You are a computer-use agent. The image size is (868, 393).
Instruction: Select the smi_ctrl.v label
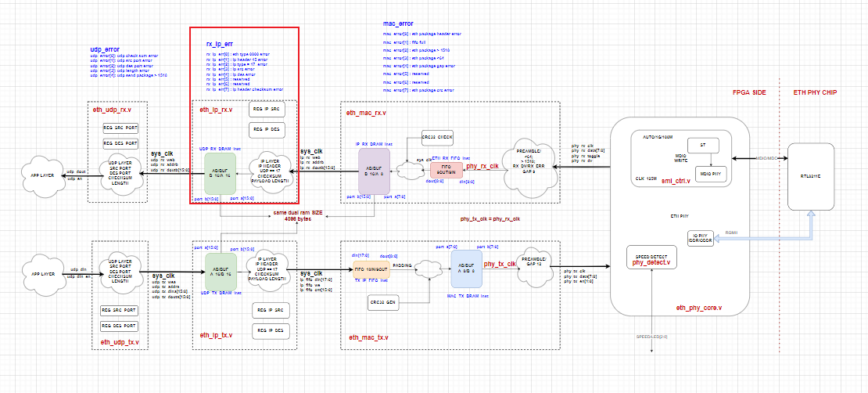pyautogui.click(x=676, y=180)
